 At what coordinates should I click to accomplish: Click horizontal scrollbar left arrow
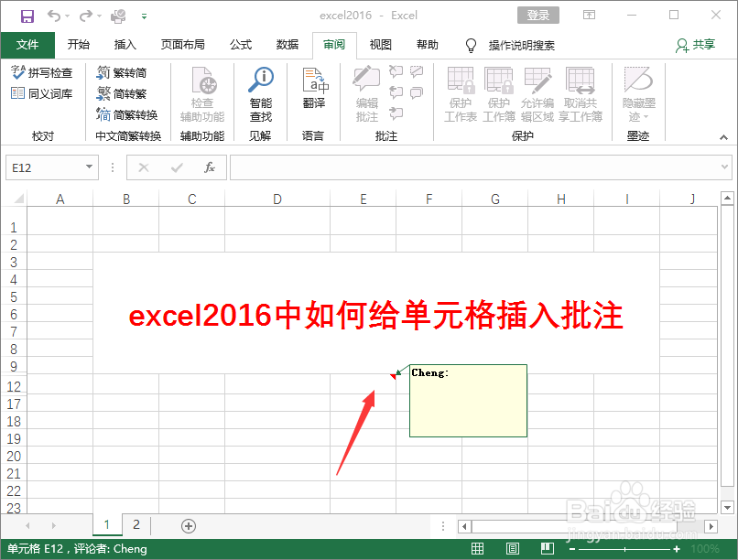[464, 526]
